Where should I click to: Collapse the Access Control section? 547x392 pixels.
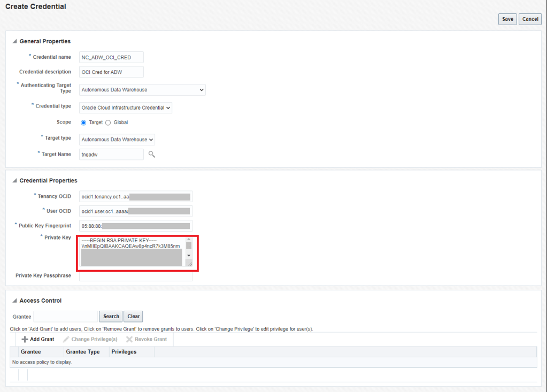[x=14, y=301]
